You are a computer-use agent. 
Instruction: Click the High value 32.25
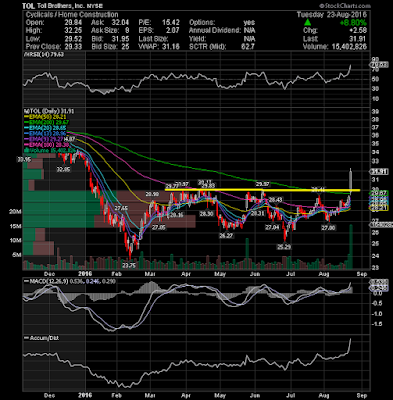[73, 30]
